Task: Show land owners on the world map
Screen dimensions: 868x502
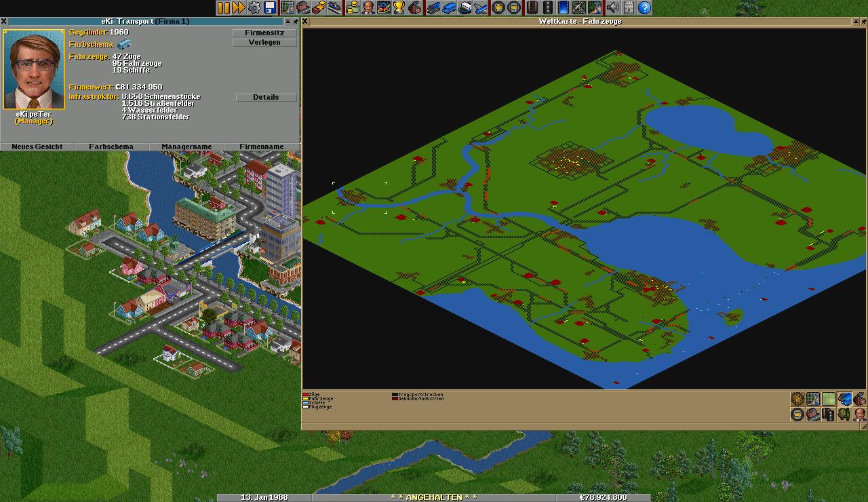Action: [860, 414]
